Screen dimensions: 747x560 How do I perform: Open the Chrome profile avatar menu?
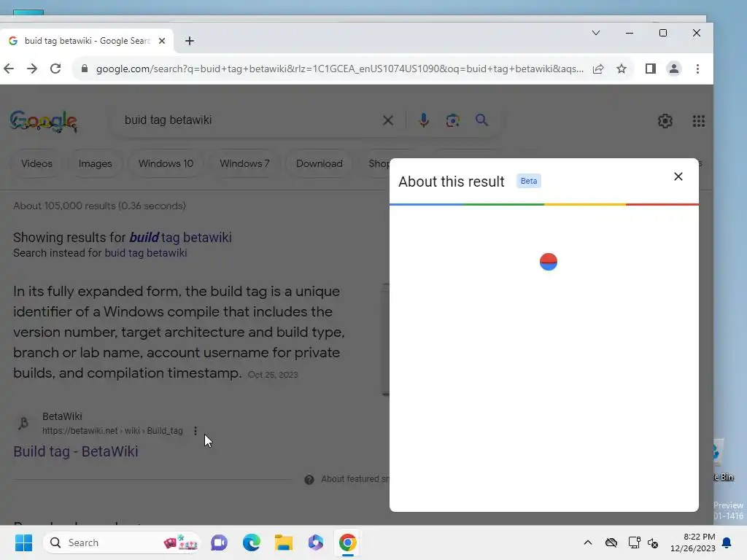(x=673, y=69)
